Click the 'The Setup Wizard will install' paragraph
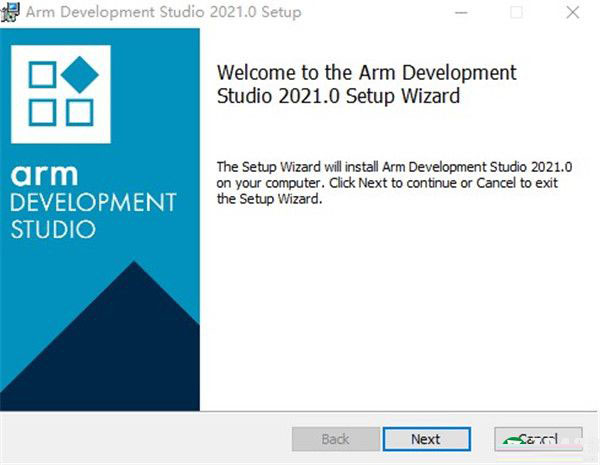This screenshot has width=600, height=465. click(x=394, y=183)
